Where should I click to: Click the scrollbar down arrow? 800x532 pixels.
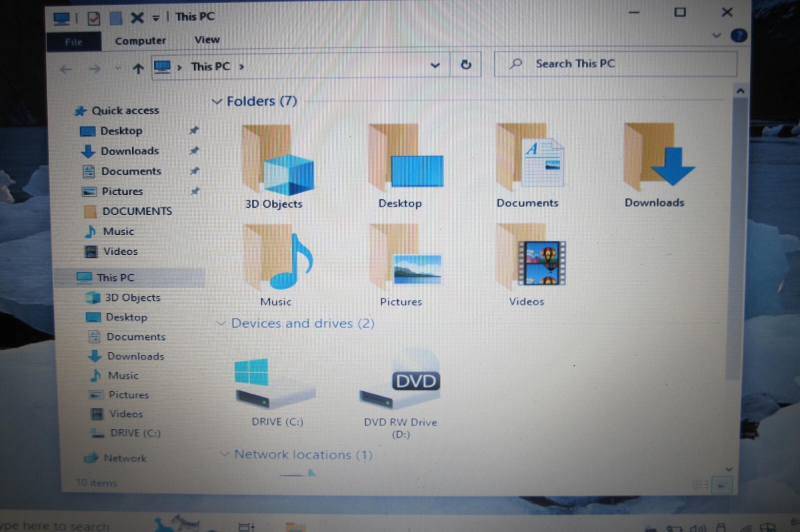coord(729,469)
